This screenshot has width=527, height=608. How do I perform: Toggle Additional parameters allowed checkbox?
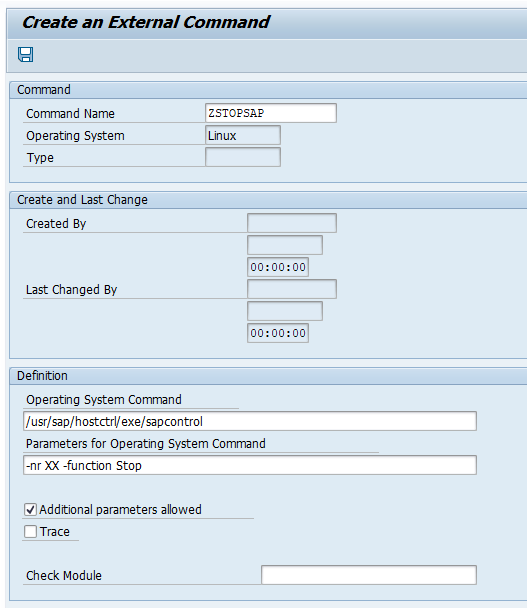31,509
